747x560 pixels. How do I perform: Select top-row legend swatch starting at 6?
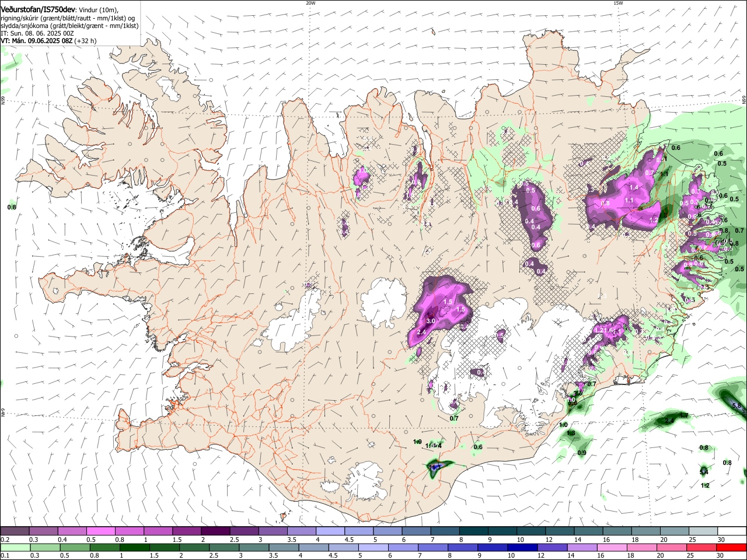pos(416,531)
